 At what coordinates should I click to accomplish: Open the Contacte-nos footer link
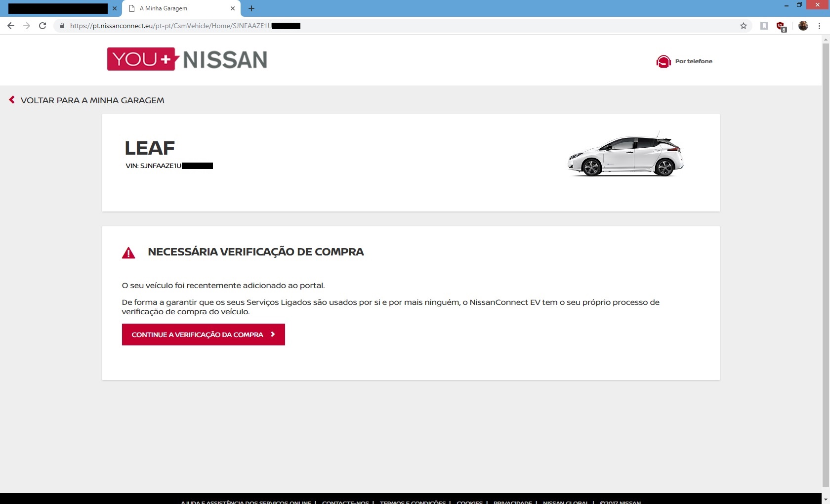[x=345, y=502]
